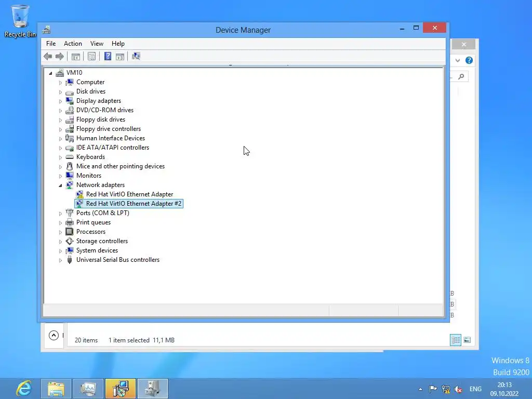
Task: Collapse the Network adapters category
Action: point(60,185)
